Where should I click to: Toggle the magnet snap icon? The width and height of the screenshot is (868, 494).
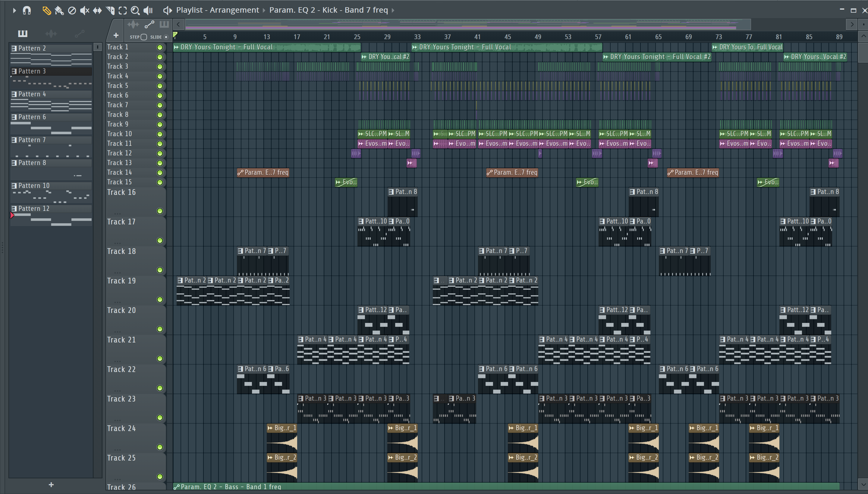[27, 11]
